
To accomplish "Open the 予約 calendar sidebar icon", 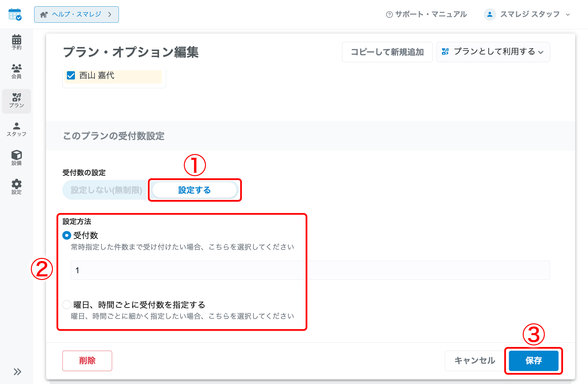I will pyautogui.click(x=16, y=42).
